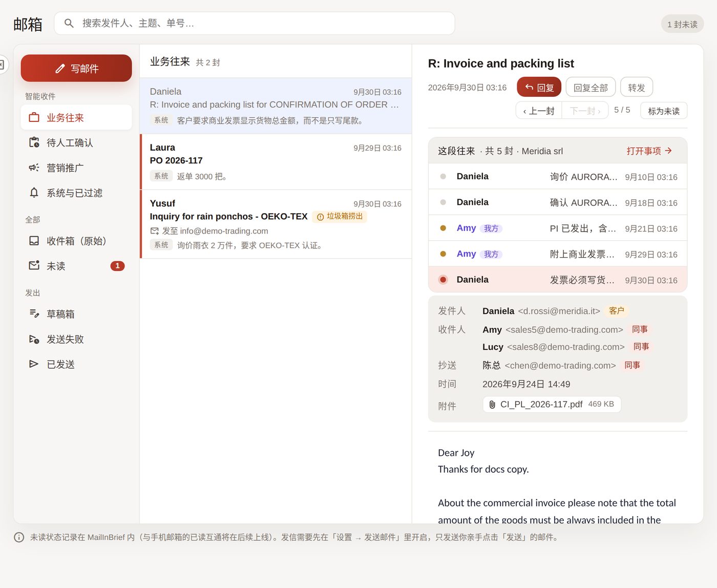Click the 业务往来 briefcase icon
Viewport: 717px width, 588px height.
(x=34, y=117)
